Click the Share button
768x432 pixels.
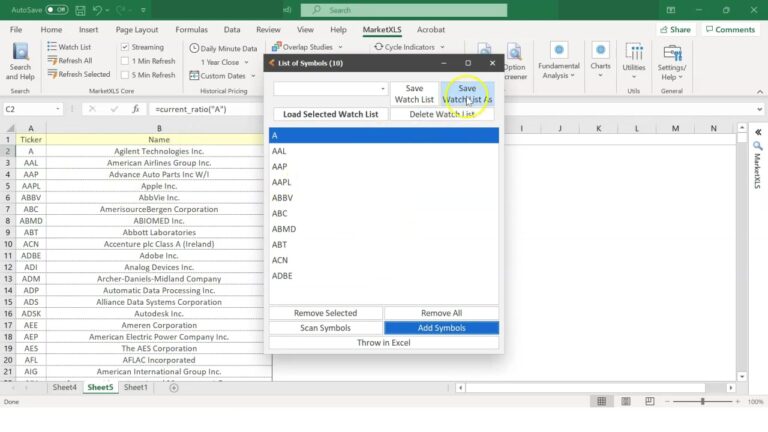click(x=675, y=29)
